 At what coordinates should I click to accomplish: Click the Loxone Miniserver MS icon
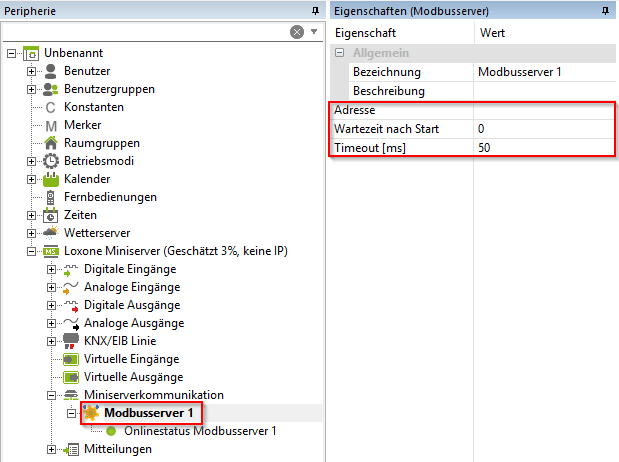(x=51, y=251)
